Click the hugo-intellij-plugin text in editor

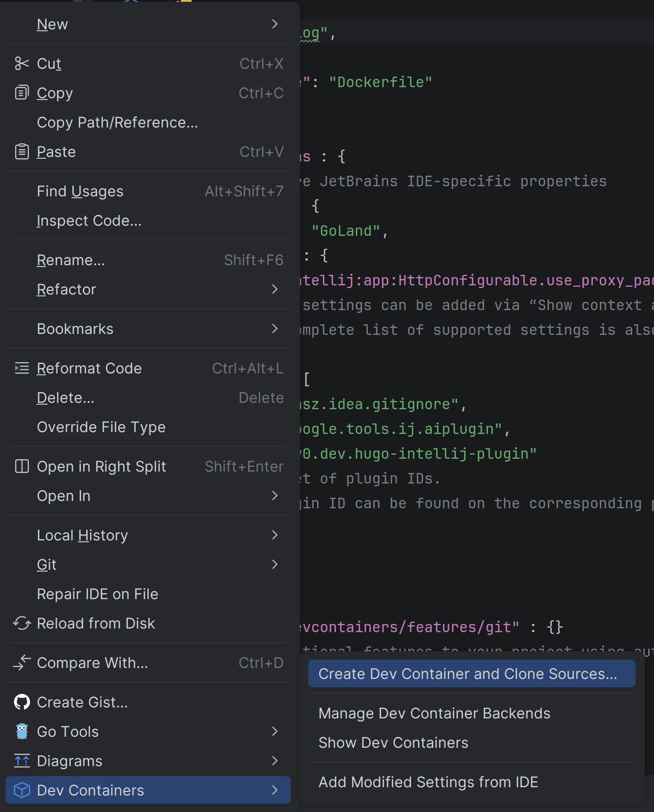click(445, 454)
